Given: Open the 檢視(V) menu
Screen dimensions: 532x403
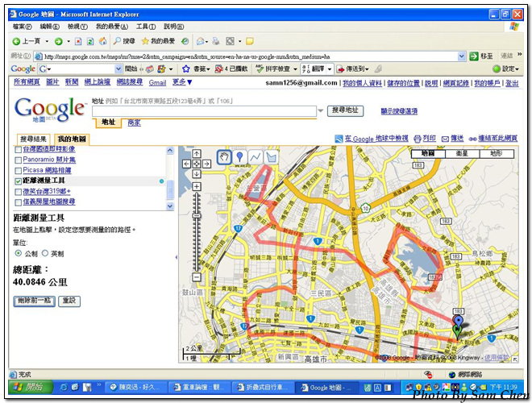Looking at the screenshot, I should click(x=77, y=27).
